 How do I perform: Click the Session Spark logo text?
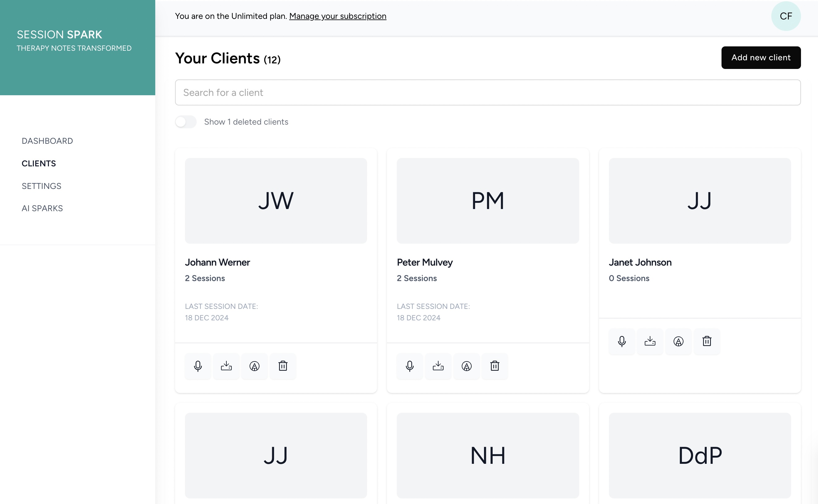pos(59,34)
